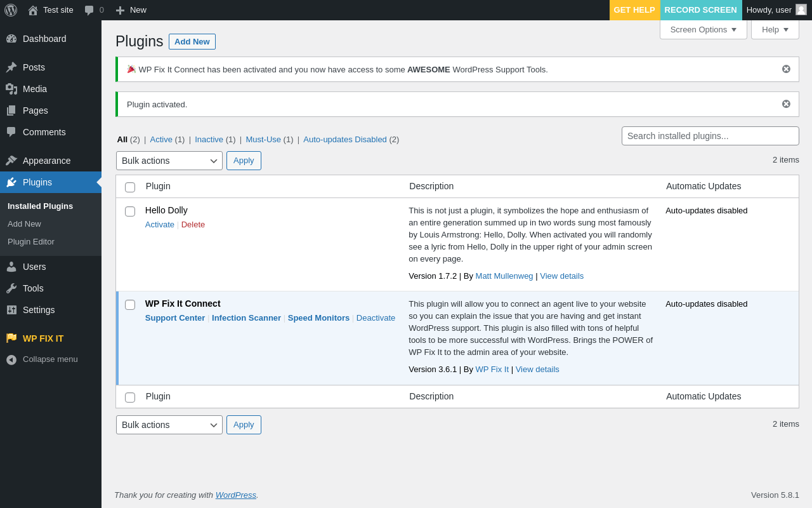Click the Dashboard gauge icon
The image size is (812, 508).
coord(11,39)
